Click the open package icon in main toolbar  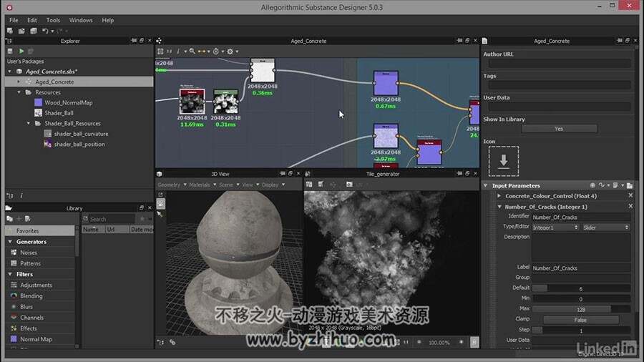tap(21, 31)
